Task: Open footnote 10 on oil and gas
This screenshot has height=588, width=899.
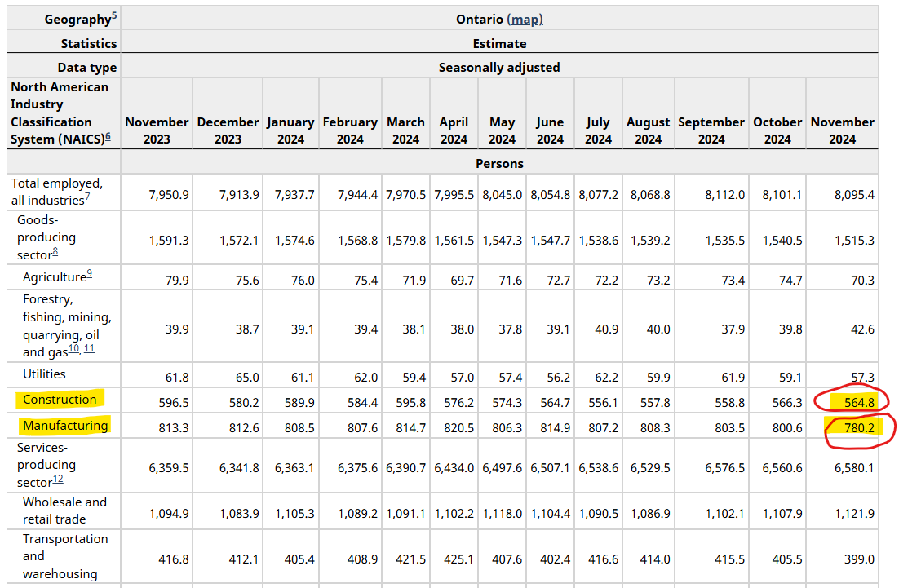Action: 74,348
